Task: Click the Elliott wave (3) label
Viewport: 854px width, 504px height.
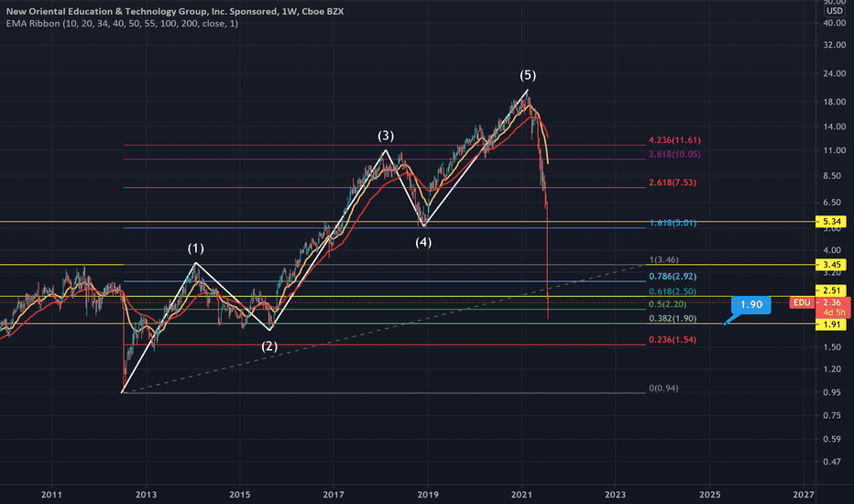Action: click(x=386, y=136)
